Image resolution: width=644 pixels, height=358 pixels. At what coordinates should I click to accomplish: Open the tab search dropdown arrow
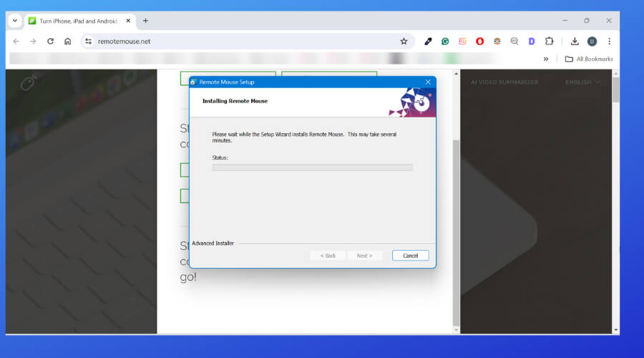(15, 21)
